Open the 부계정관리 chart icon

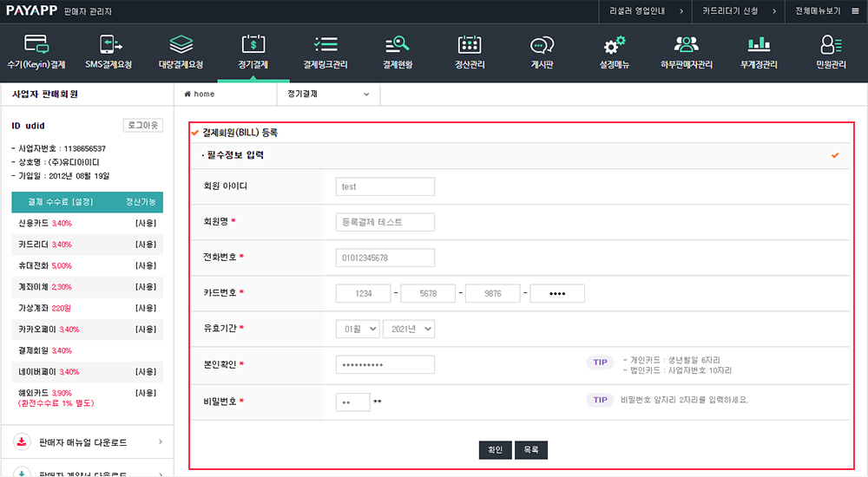click(759, 43)
